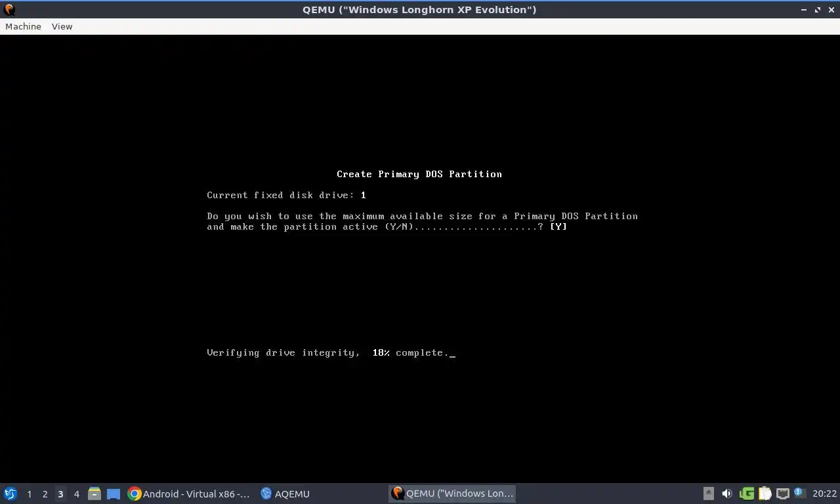Switch to workspace 2

(45, 493)
